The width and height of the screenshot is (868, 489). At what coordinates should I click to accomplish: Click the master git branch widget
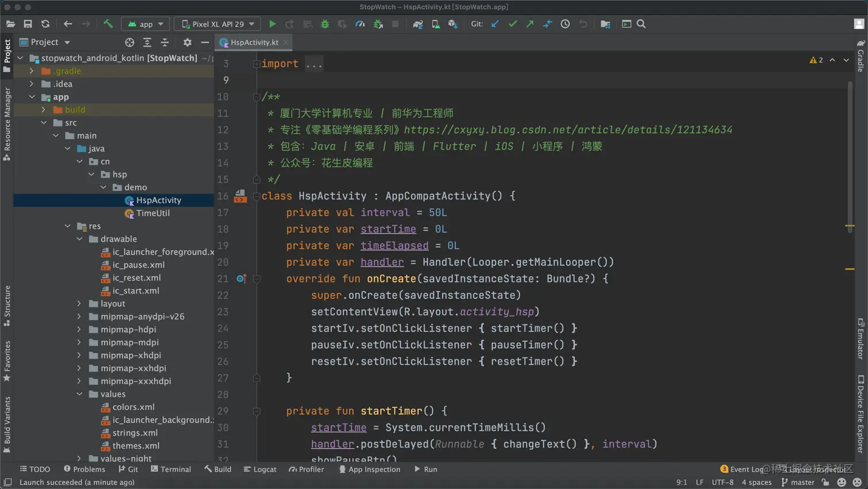(x=797, y=483)
